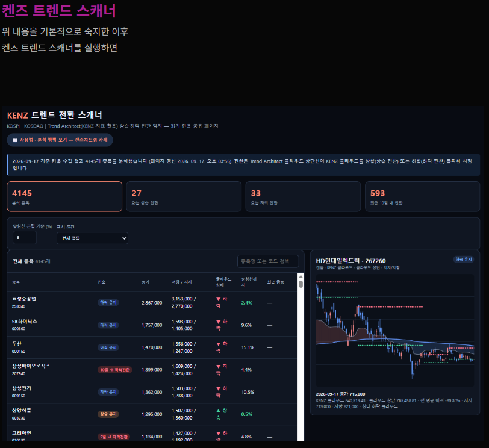Select the 593 recent 10-day transitions card

(x=423, y=196)
